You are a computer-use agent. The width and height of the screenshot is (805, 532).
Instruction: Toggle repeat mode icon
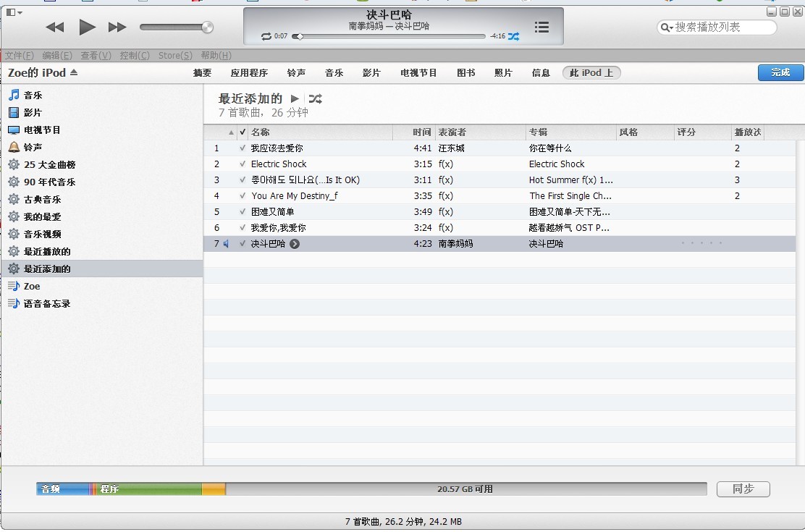266,36
